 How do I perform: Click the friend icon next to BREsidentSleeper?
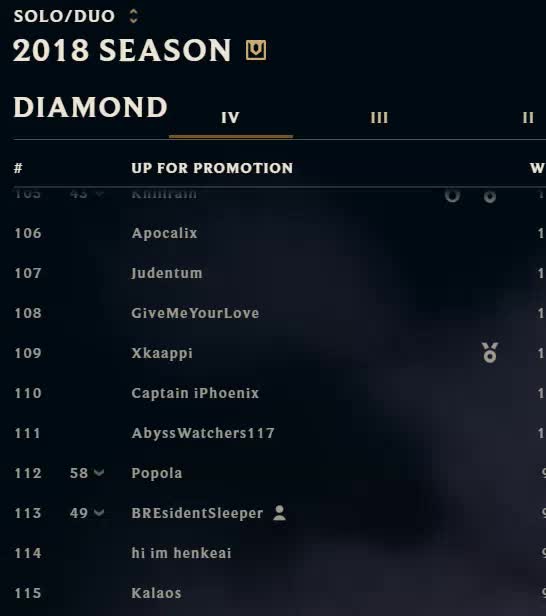279,513
